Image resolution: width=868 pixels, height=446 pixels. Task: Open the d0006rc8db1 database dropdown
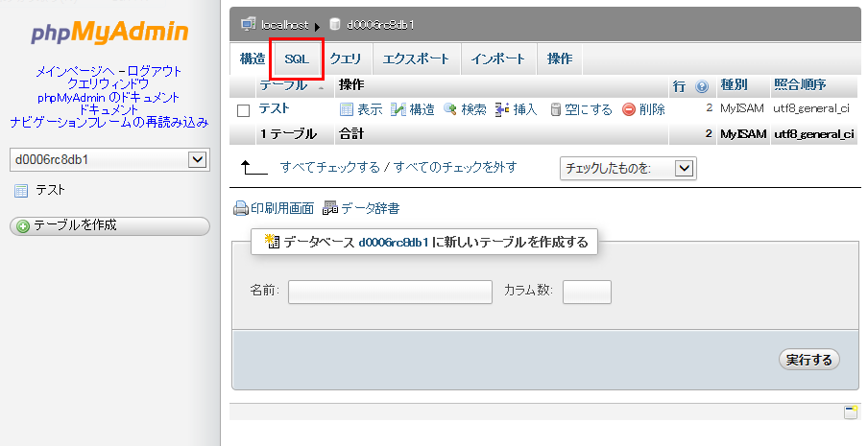109,160
